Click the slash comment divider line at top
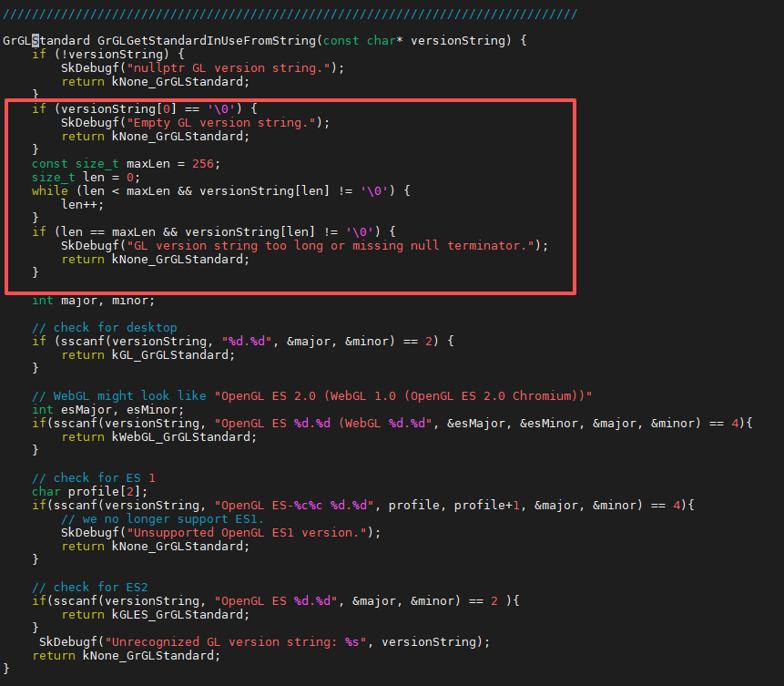This screenshot has height=686, width=784. (290, 14)
